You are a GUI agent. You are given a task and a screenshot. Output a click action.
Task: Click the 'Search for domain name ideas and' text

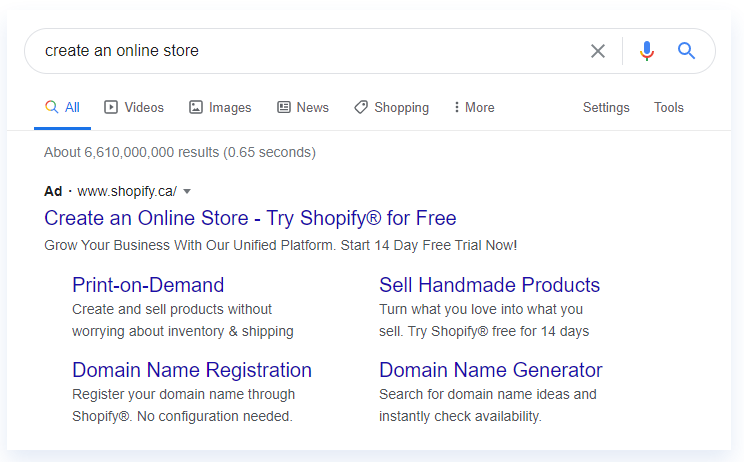tap(488, 394)
